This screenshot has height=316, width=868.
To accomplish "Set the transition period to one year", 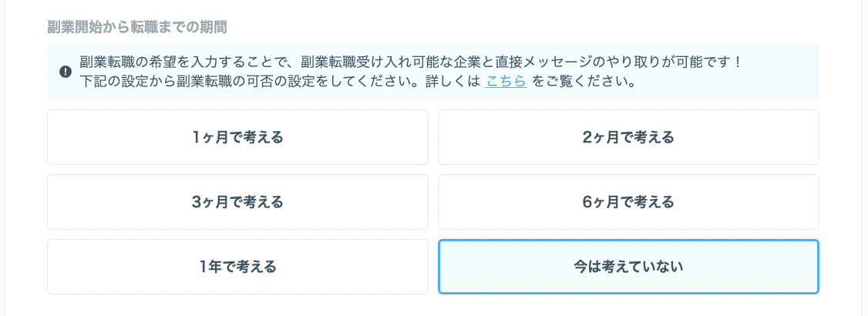I will tap(237, 267).
